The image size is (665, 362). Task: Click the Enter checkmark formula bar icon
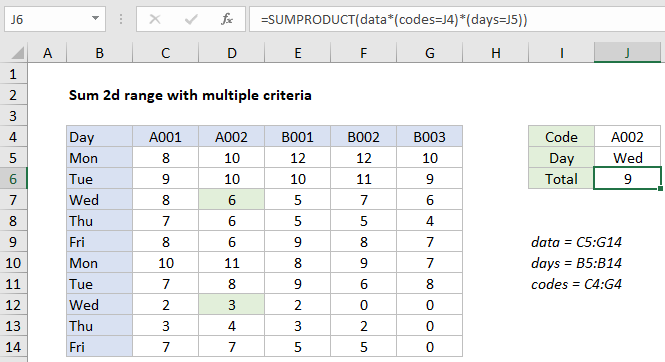coord(191,19)
